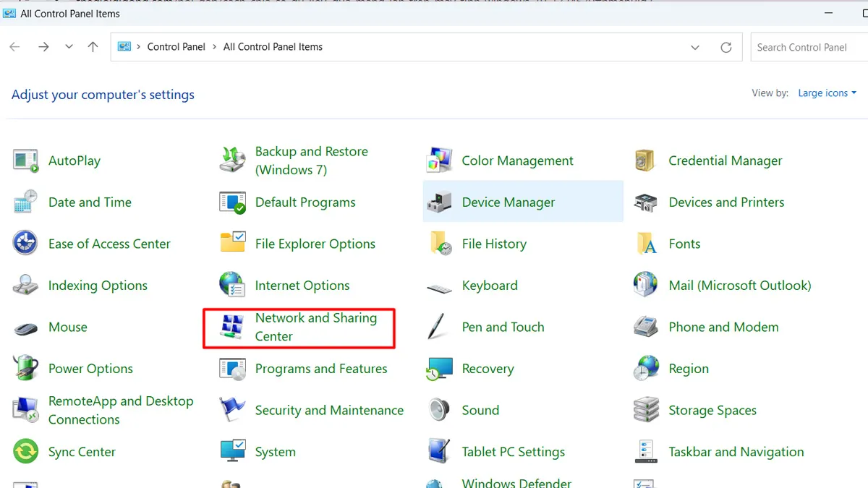Open Backup and Restore (Windows 7)
Image resolution: width=868 pixels, height=488 pixels.
(311, 160)
